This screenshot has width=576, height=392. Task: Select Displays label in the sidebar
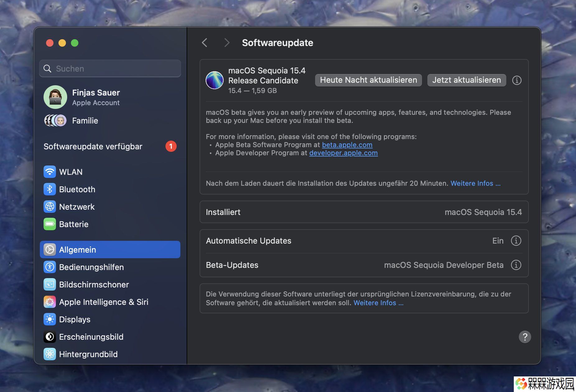coord(75,319)
